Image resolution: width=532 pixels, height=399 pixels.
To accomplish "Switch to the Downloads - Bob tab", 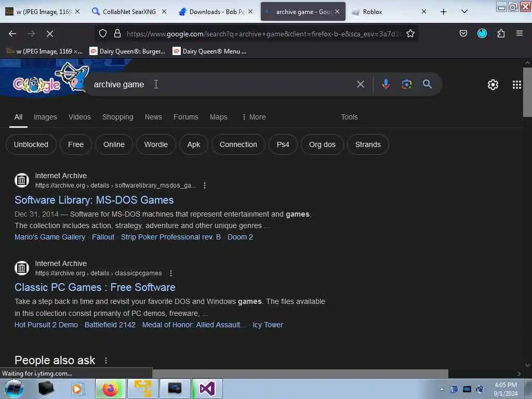I will (216, 12).
